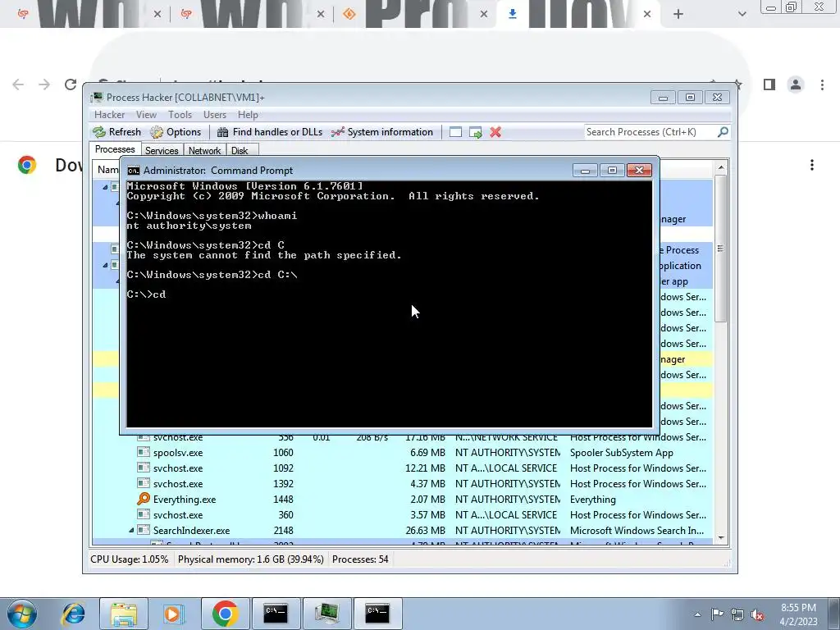840x630 pixels.
Task: Minimize the Administrator: Command Prompt window
Action: (585, 171)
